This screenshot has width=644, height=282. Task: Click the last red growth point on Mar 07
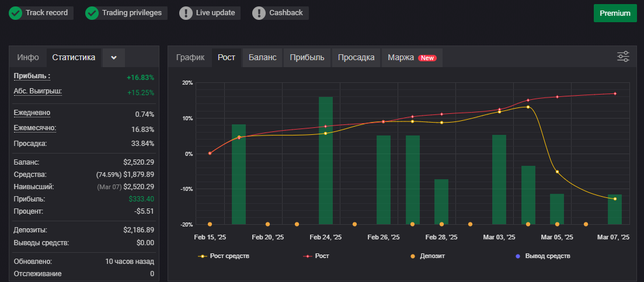click(x=615, y=93)
